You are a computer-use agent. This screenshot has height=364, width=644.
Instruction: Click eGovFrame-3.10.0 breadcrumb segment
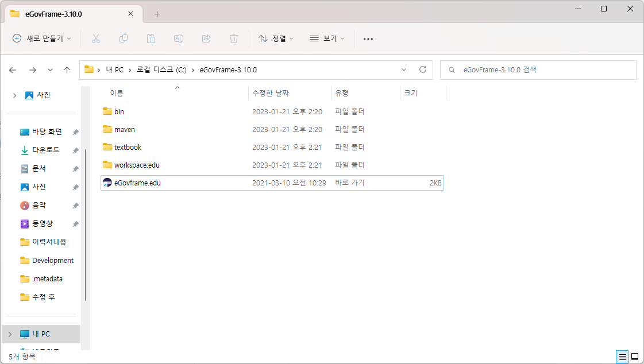(228, 70)
